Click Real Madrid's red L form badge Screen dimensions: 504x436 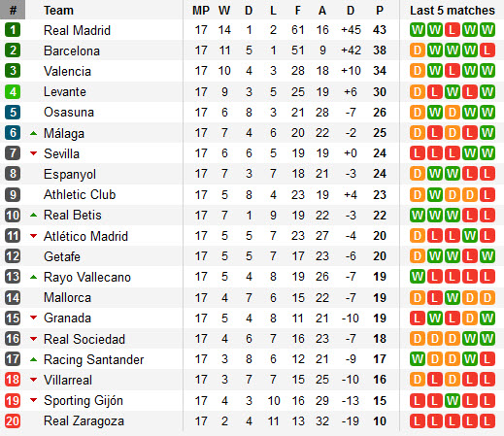453,30
